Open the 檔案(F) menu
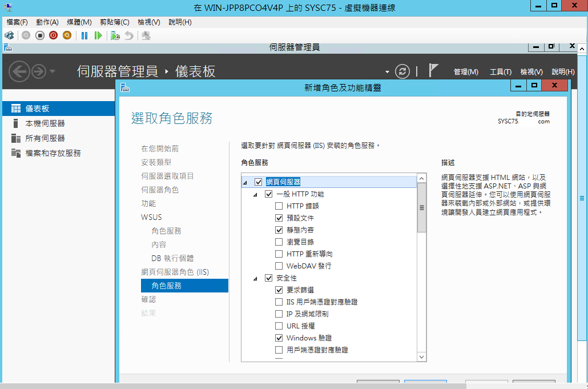 (x=17, y=22)
